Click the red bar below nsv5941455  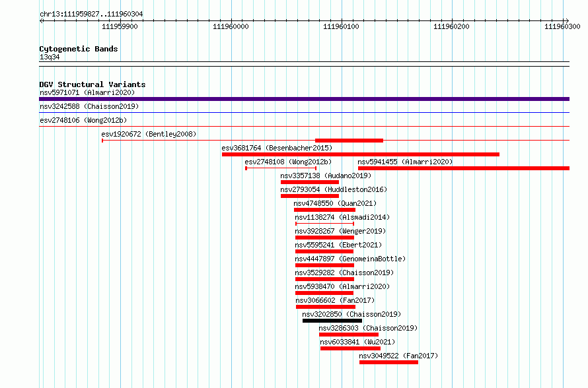click(x=464, y=168)
